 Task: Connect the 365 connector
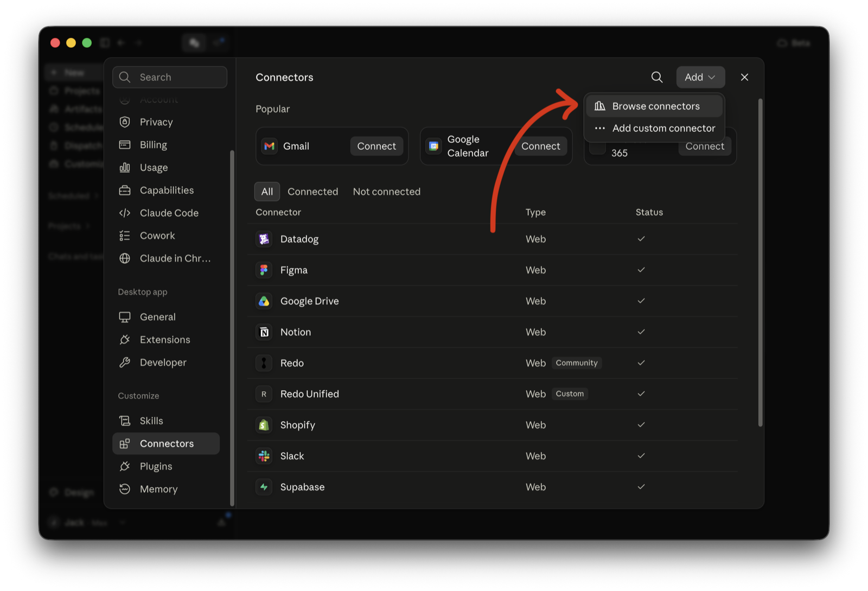[x=705, y=147]
